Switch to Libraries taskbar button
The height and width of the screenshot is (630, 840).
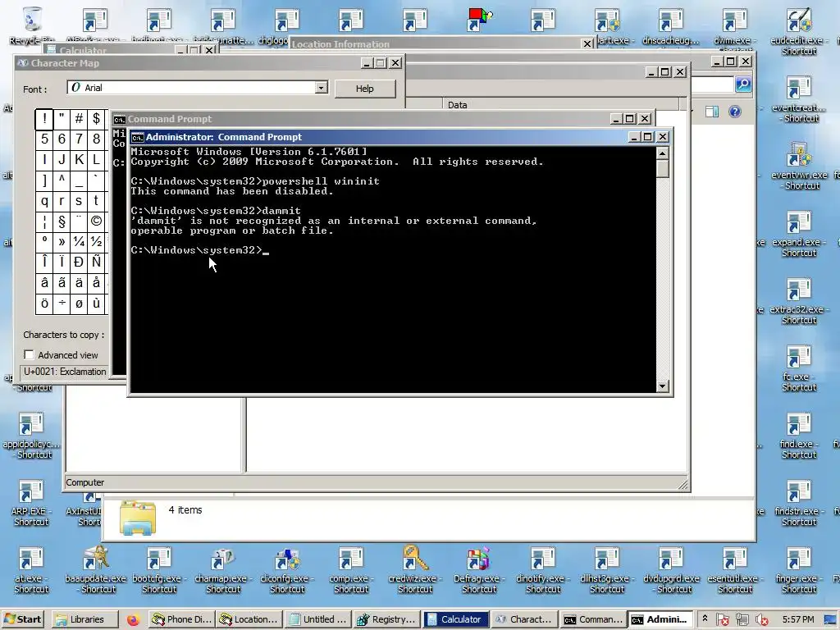pyautogui.click(x=85, y=619)
